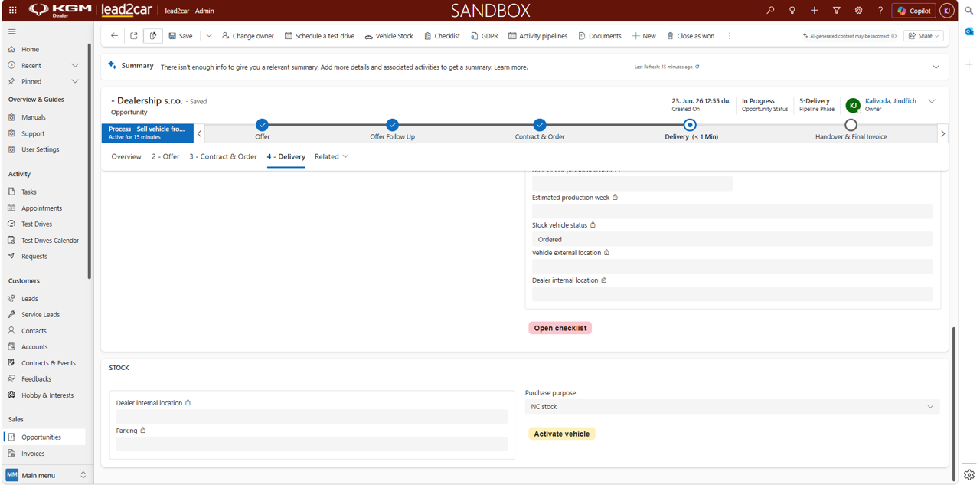Click Close as won in command bar
This screenshot has width=980, height=485.
691,36
